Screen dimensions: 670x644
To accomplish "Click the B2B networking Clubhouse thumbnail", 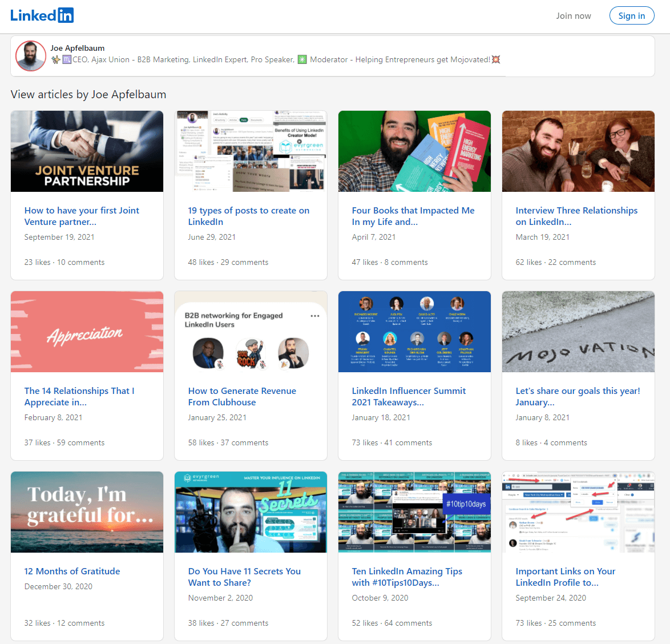I will (x=251, y=332).
